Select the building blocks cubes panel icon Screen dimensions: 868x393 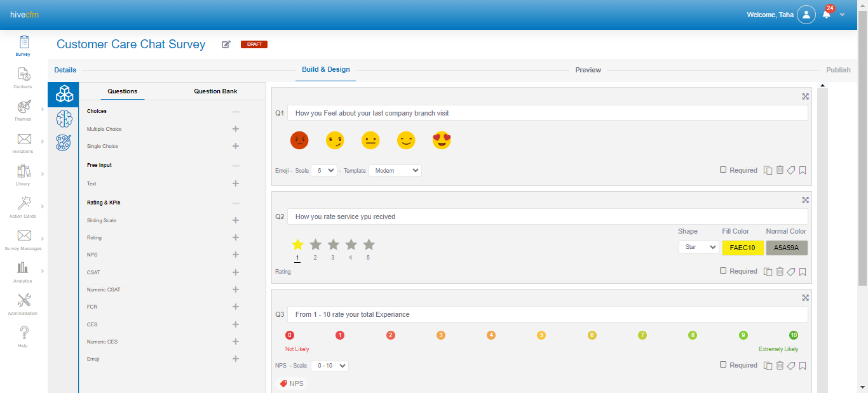click(x=64, y=94)
